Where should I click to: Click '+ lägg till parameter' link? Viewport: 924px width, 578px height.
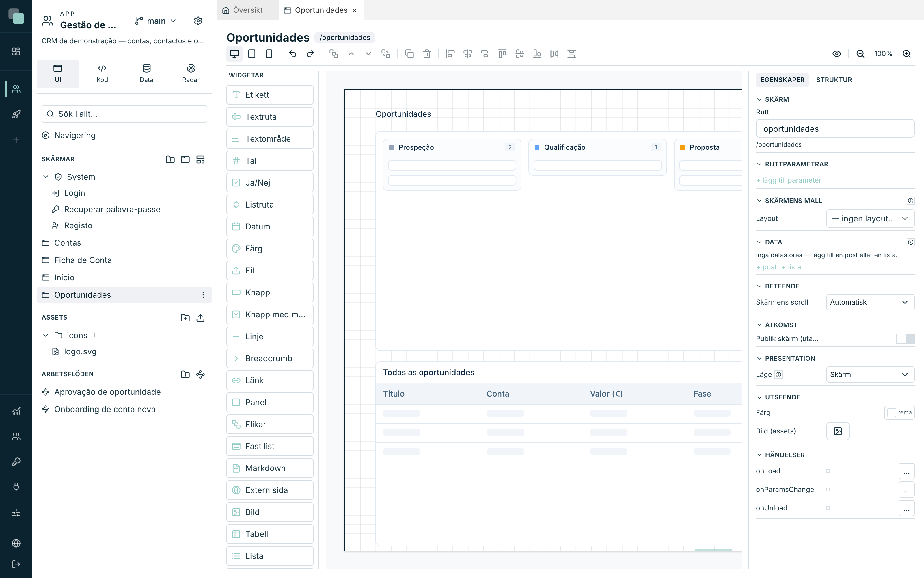(x=789, y=180)
